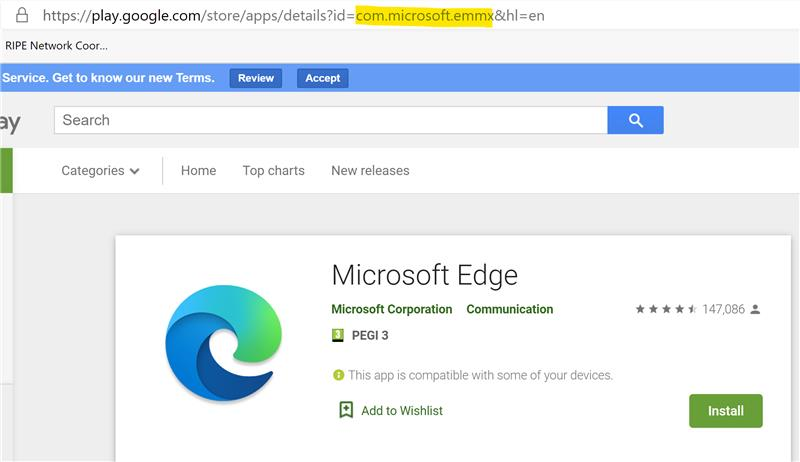Screen dimensions: 800x462
Task: Install Microsoft Edge app
Action: [x=726, y=410]
